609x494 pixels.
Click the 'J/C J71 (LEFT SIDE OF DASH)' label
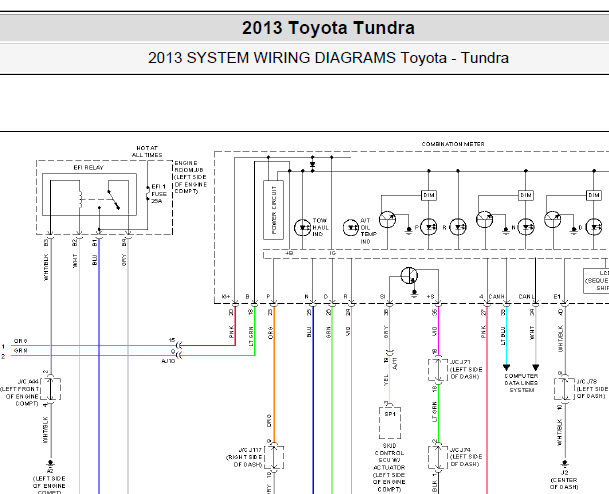click(x=466, y=369)
